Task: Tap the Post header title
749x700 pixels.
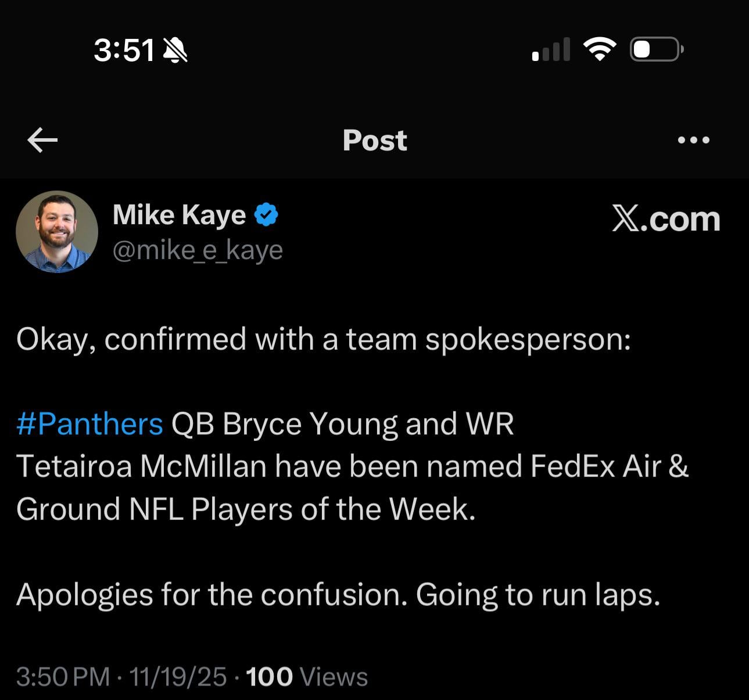Action: pos(375,140)
